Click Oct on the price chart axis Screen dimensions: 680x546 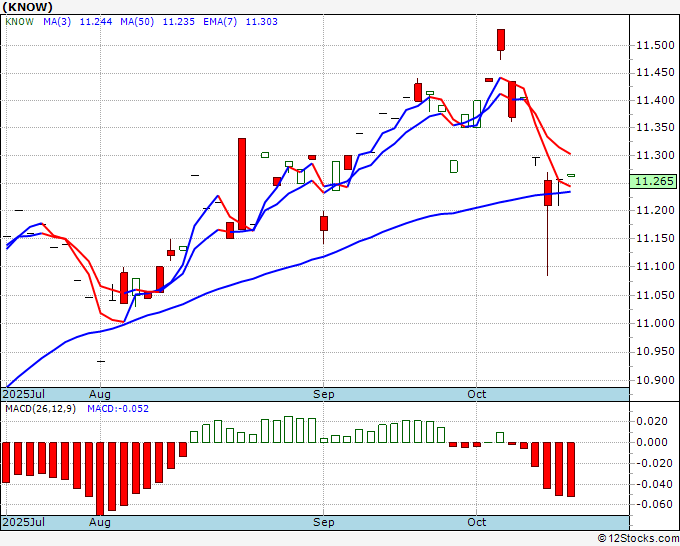(477, 394)
